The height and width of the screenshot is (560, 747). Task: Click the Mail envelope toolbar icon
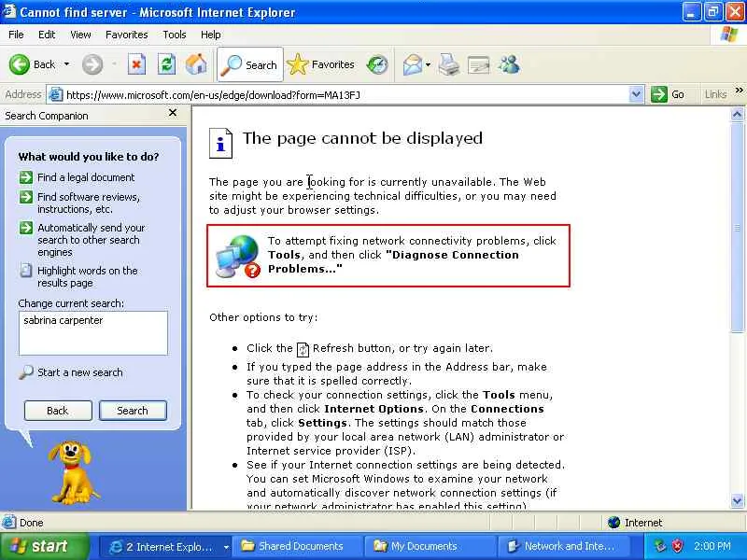413,64
